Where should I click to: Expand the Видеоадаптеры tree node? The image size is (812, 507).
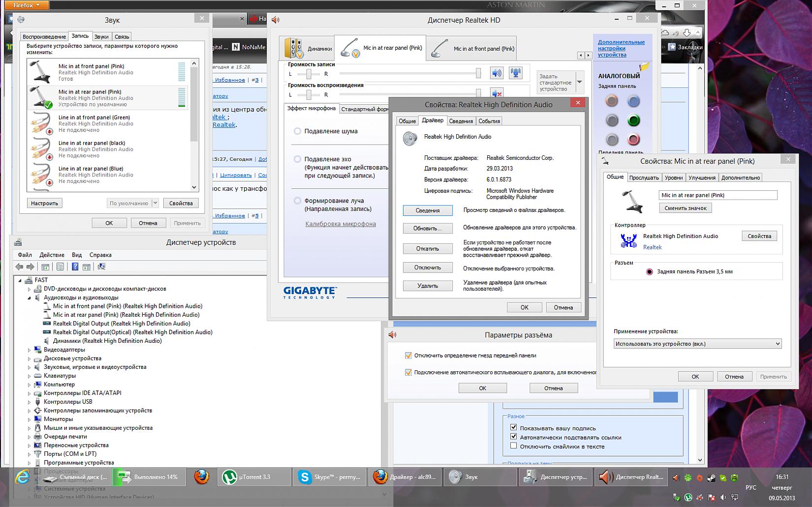[x=29, y=350]
